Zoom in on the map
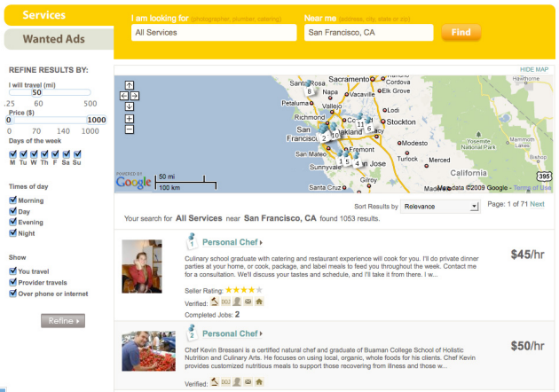Screen dimensions: 559x392 coord(130,118)
